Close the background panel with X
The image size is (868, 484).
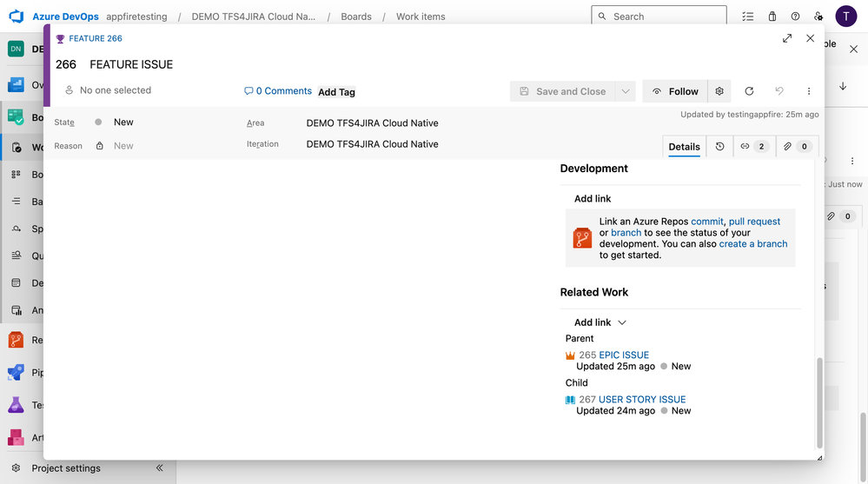pyautogui.click(x=853, y=50)
